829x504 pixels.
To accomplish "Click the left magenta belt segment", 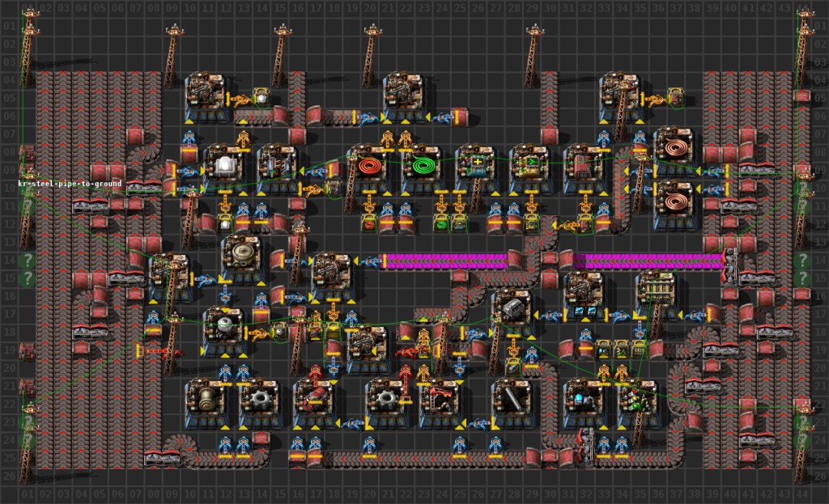I will point(447,260).
